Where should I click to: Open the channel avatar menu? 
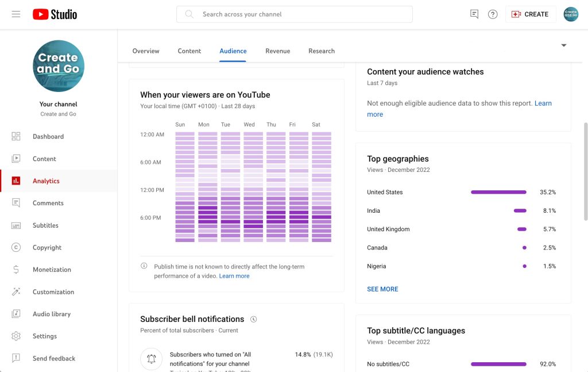(571, 14)
